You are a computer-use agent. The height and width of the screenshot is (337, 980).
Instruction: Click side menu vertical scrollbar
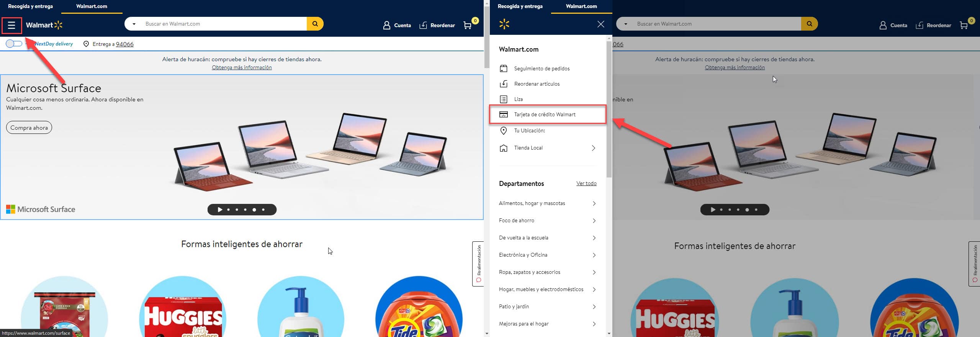(609, 109)
